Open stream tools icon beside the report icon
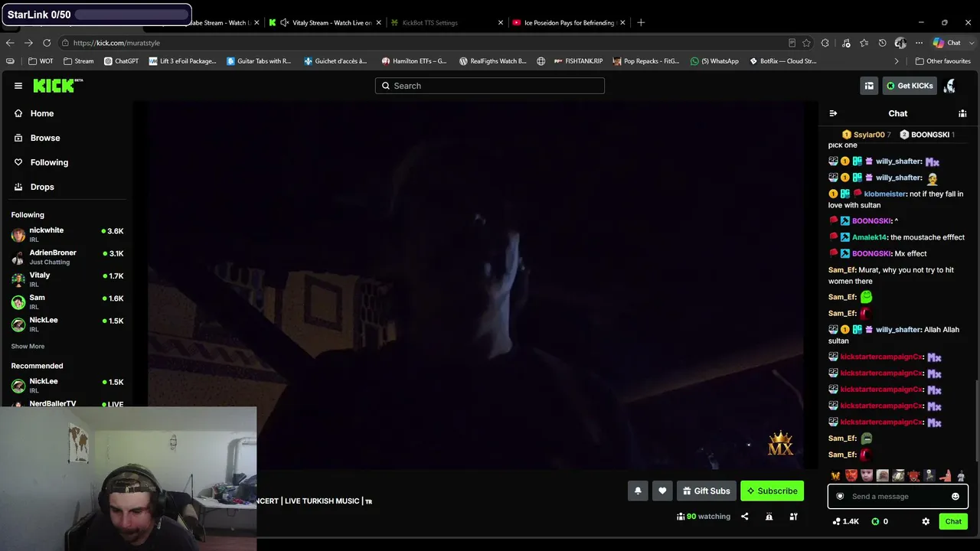The image size is (980, 551). 793,517
